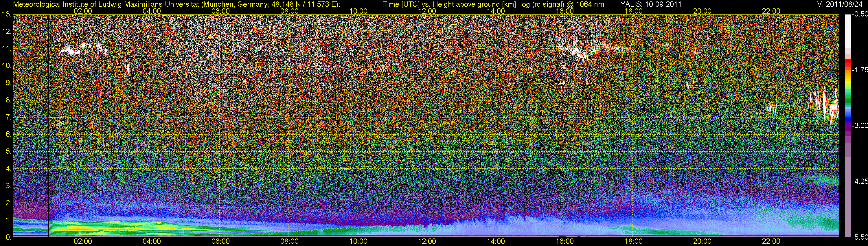Click the white top section of the color scale
This screenshot has height=246, width=868.
point(847,30)
